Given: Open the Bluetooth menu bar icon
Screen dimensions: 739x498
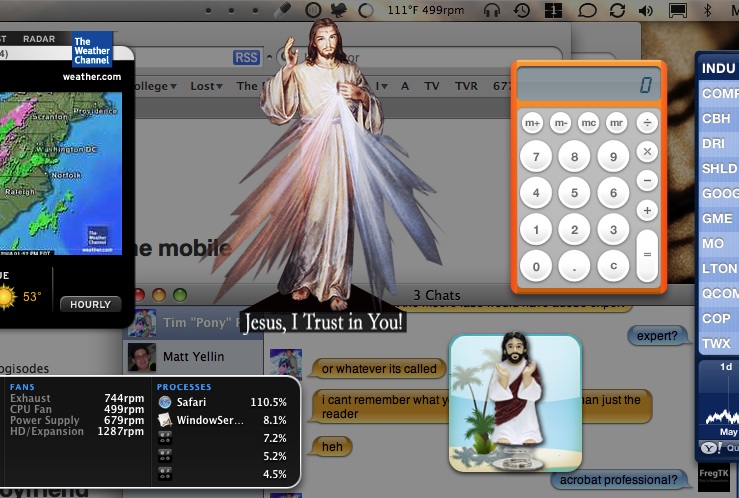Looking at the screenshot, I should point(707,10).
